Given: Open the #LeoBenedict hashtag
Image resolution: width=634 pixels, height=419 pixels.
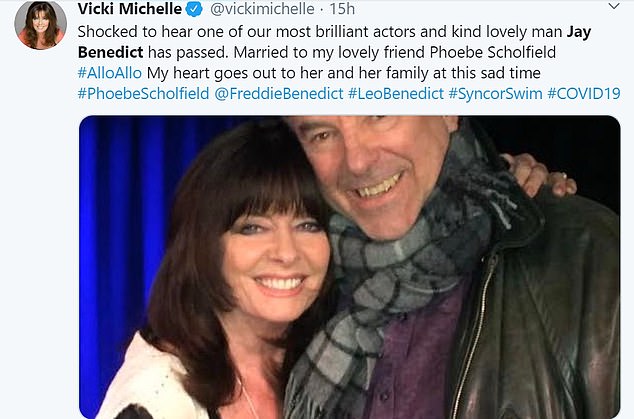Looking at the screenshot, I should (396, 93).
